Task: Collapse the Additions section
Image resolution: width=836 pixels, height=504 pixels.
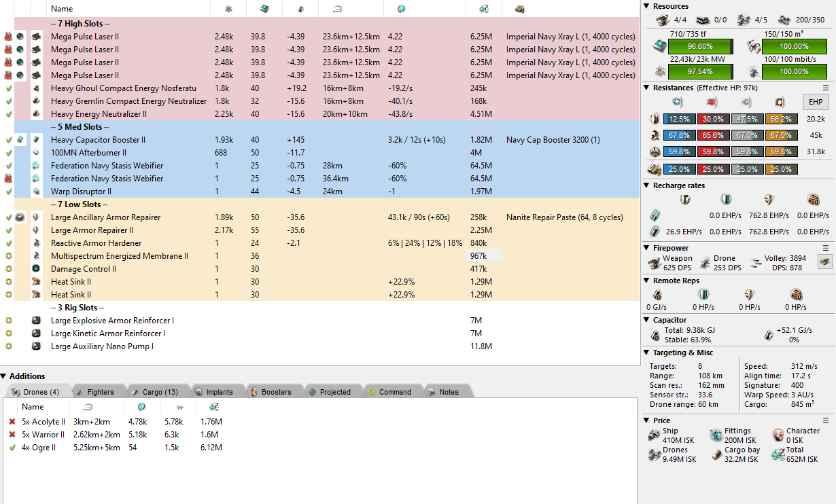Action: [x=4, y=376]
